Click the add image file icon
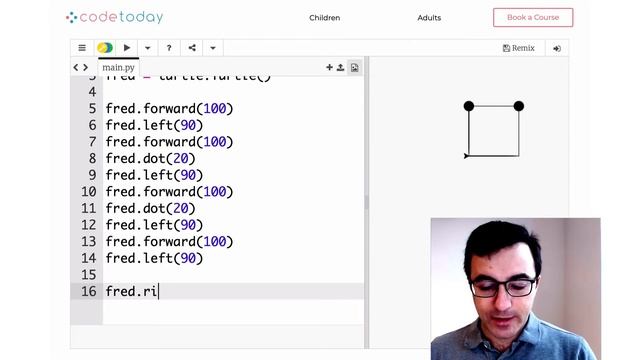 coord(354,68)
